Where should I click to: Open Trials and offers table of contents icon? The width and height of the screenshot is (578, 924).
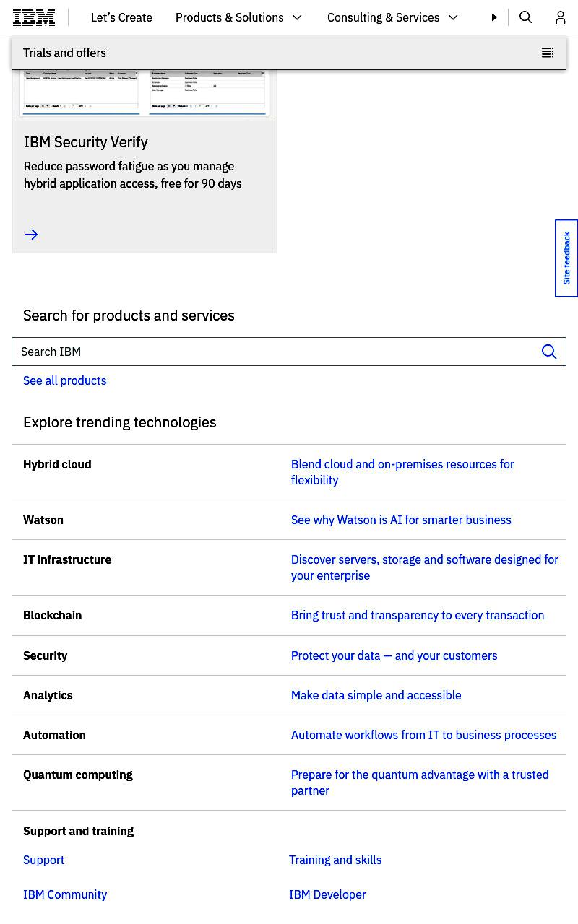click(x=548, y=53)
